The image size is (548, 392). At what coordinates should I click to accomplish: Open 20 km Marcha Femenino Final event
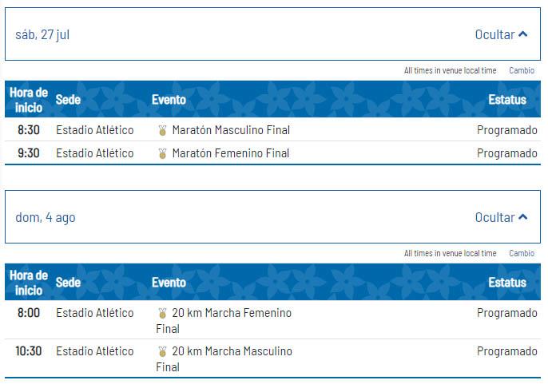click(x=224, y=321)
